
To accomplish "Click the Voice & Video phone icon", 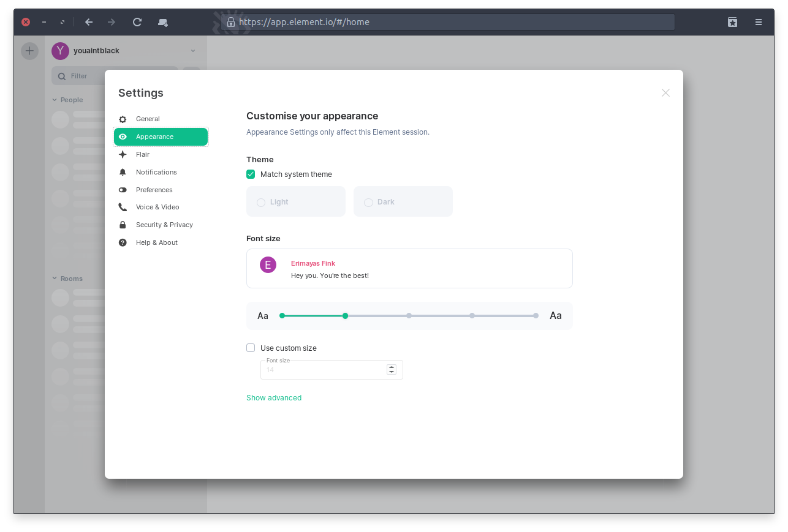I will click(x=123, y=207).
